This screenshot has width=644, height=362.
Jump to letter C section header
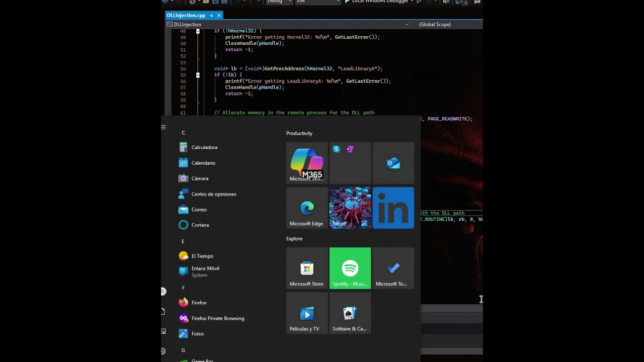point(183,133)
